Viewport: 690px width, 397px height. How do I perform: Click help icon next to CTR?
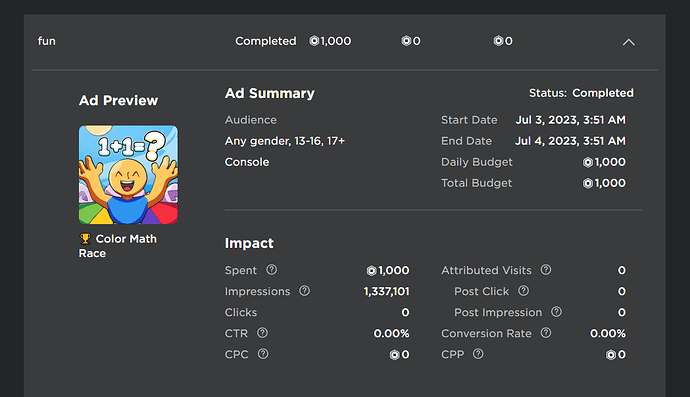[262, 333]
